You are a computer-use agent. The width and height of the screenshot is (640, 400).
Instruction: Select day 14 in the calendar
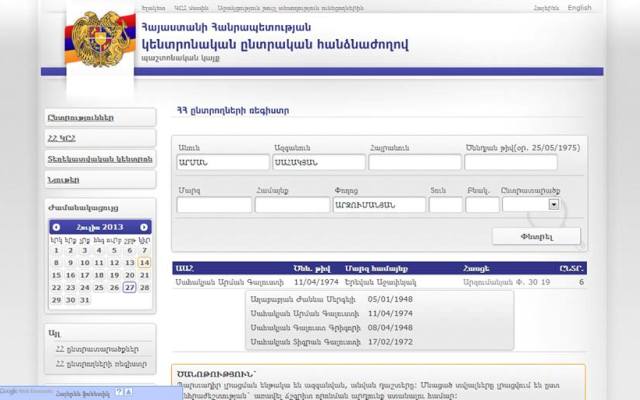click(x=144, y=263)
